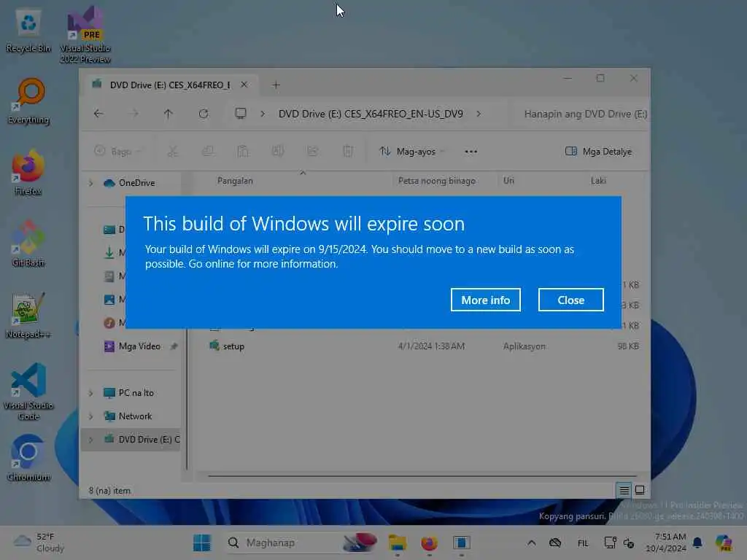Viewport: 747px width, 560px height.
Task: Go back in File Explorer
Action: click(98, 114)
